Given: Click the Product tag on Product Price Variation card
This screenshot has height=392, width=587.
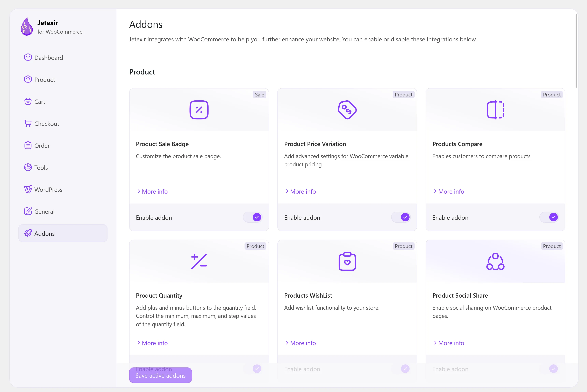Looking at the screenshot, I should [404, 95].
